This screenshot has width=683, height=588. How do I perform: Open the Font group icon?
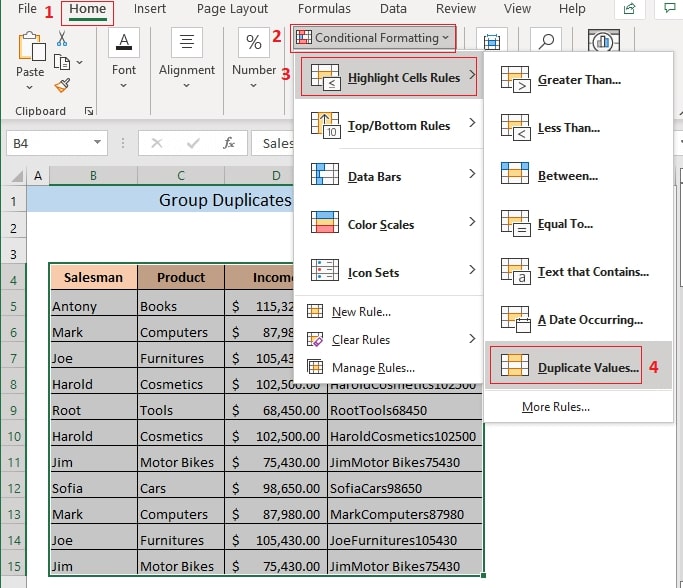tap(124, 42)
